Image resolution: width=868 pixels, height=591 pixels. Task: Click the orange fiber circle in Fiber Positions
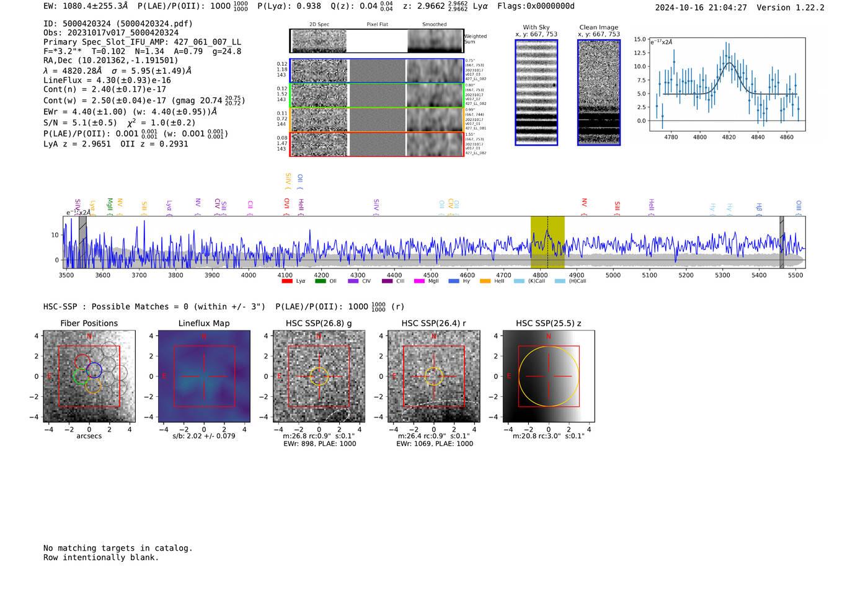click(x=93, y=385)
